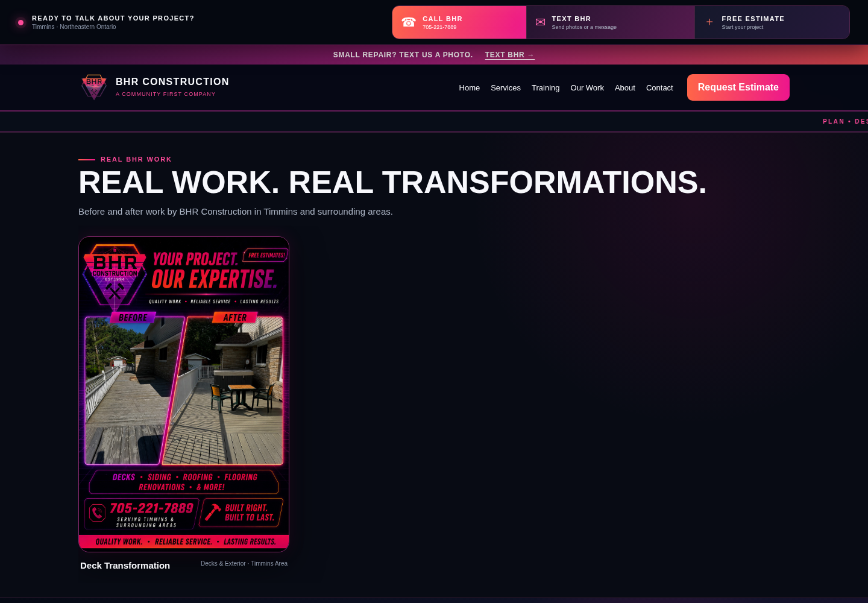Click the envelope icon in Text BHR
868x603 pixels.
[540, 22]
